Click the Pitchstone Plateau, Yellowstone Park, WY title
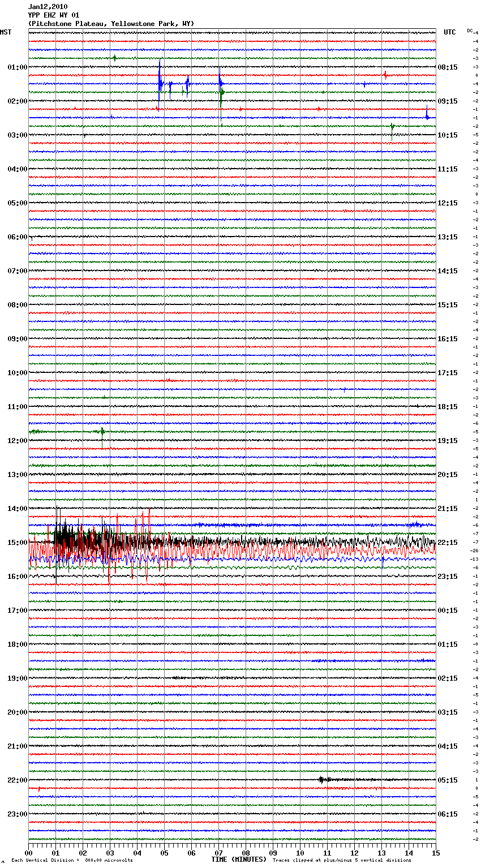Viewport: 481px width, 868px height. 111,24
